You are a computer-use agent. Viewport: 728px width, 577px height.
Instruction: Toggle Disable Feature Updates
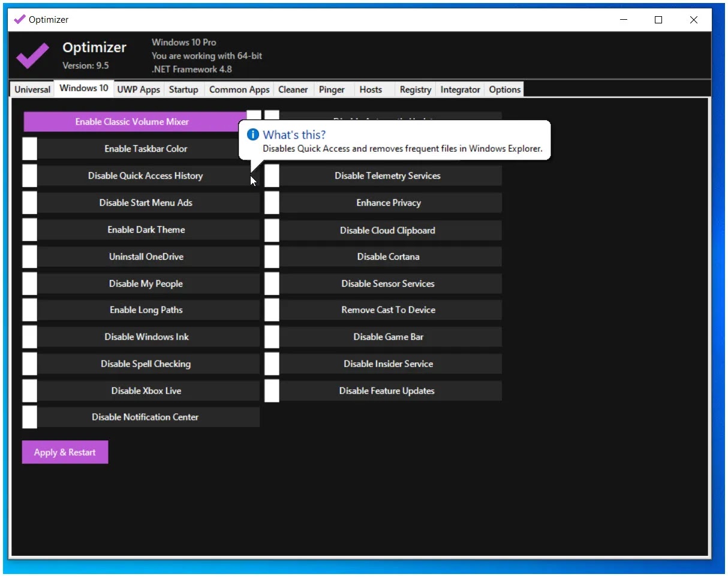[383, 391]
